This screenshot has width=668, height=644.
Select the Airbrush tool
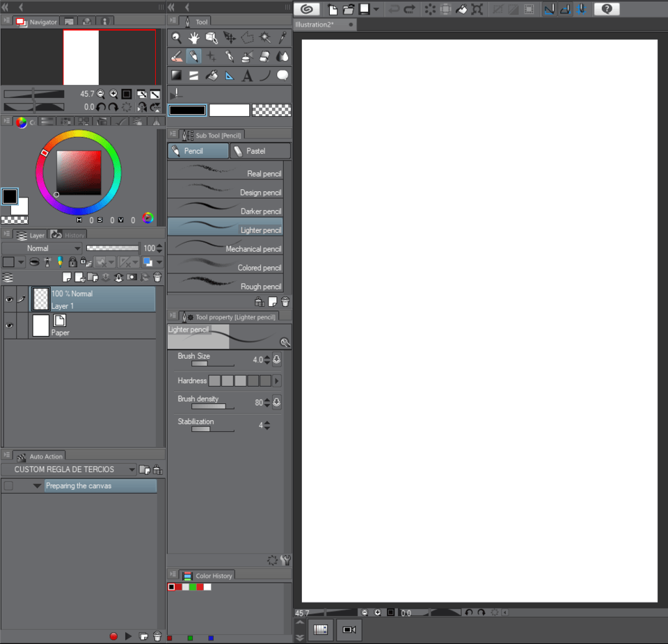click(248, 56)
